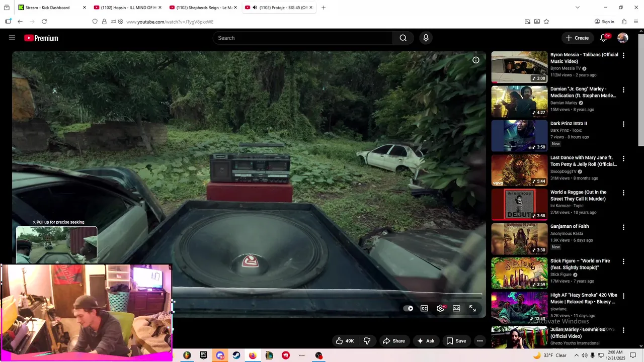Open menu for Damian Marley Medication video

[623, 90]
